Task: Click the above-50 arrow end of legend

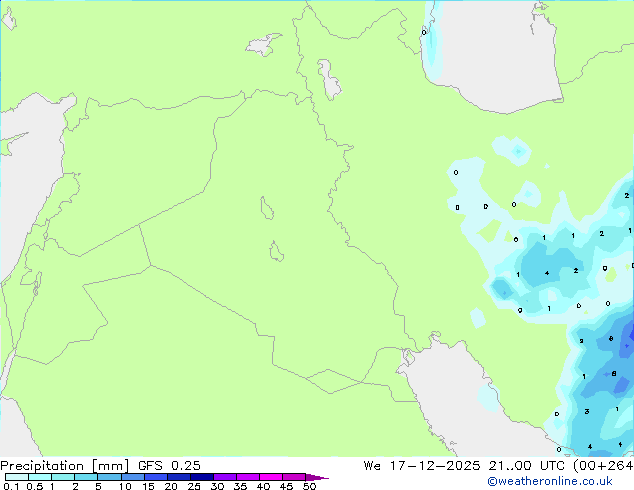Action: [x=317, y=477]
